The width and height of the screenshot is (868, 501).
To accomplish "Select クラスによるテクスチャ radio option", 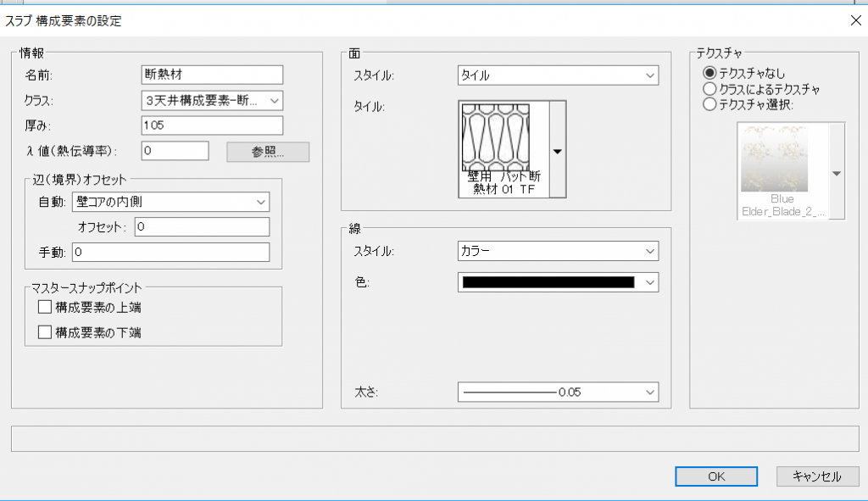I will (x=709, y=89).
